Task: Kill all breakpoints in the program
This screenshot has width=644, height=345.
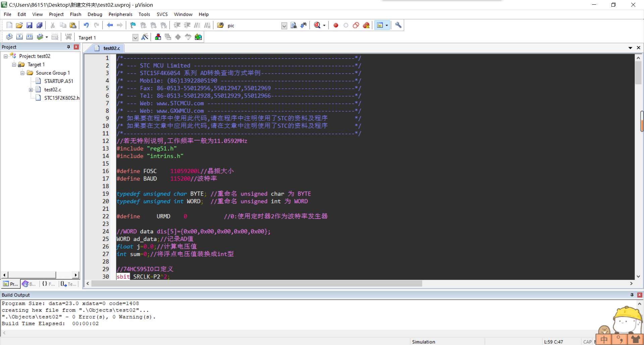Action: coord(366,25)
